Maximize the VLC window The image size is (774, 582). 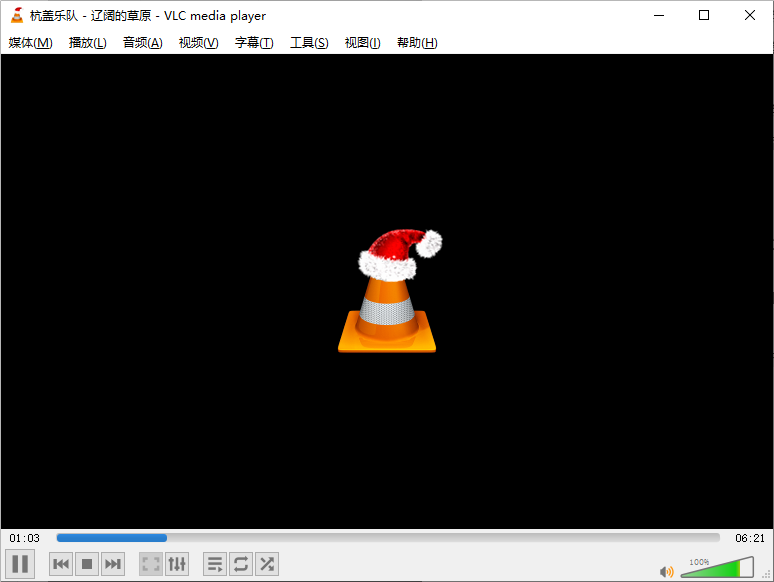coord(704,15)
